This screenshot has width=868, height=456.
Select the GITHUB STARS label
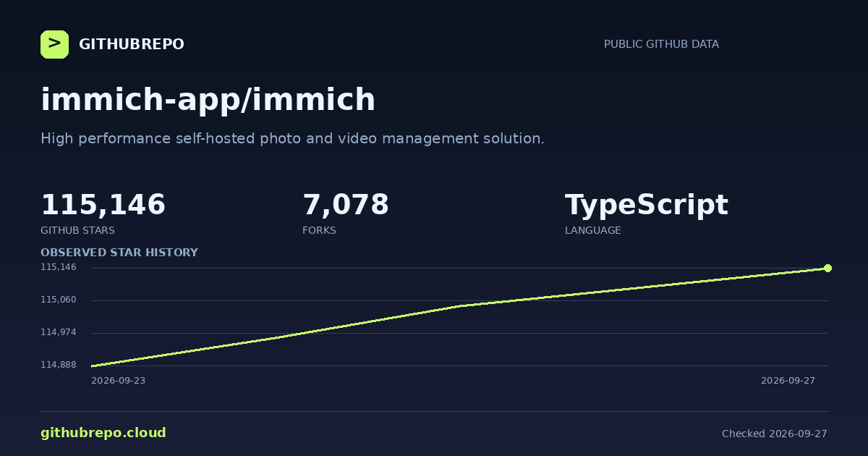[x=77, y=231]
